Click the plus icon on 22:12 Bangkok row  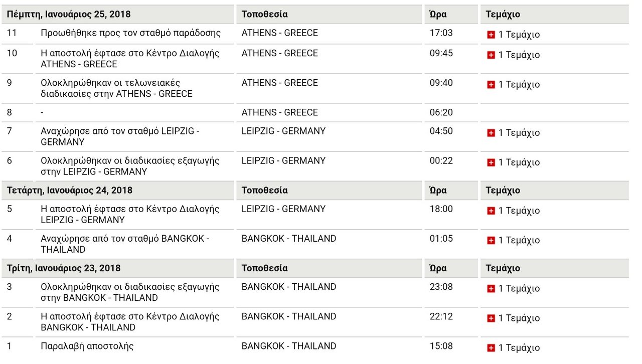coord(491,318)
